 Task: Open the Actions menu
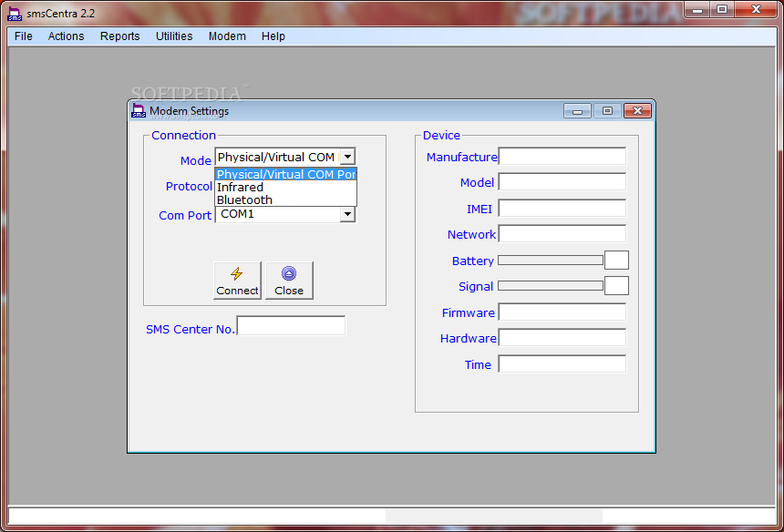tap(66, 36)
